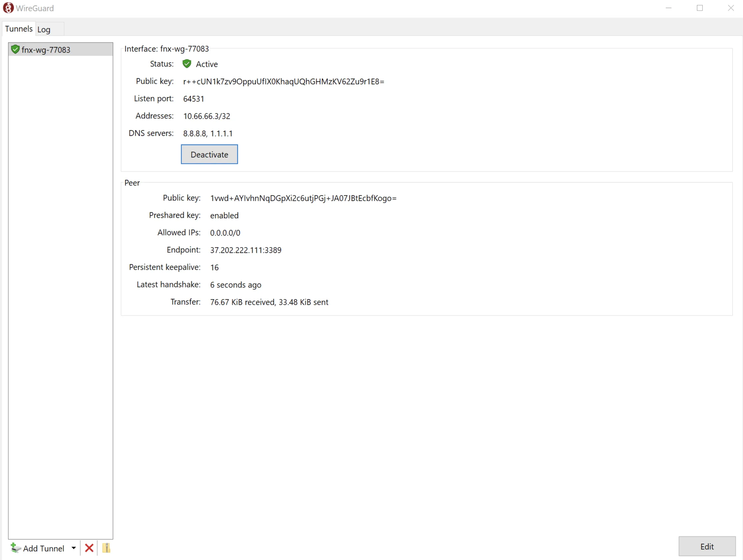Maximize the WireGuard window
Viewport: 743px width, 560px height.
pos(700,8)
